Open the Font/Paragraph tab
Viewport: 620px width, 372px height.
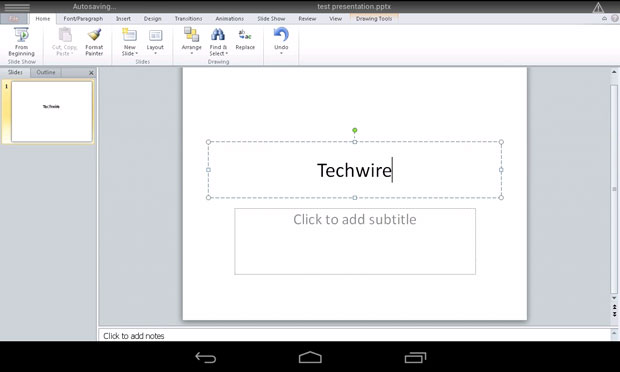pyautogui.click(x=83, y=19)
